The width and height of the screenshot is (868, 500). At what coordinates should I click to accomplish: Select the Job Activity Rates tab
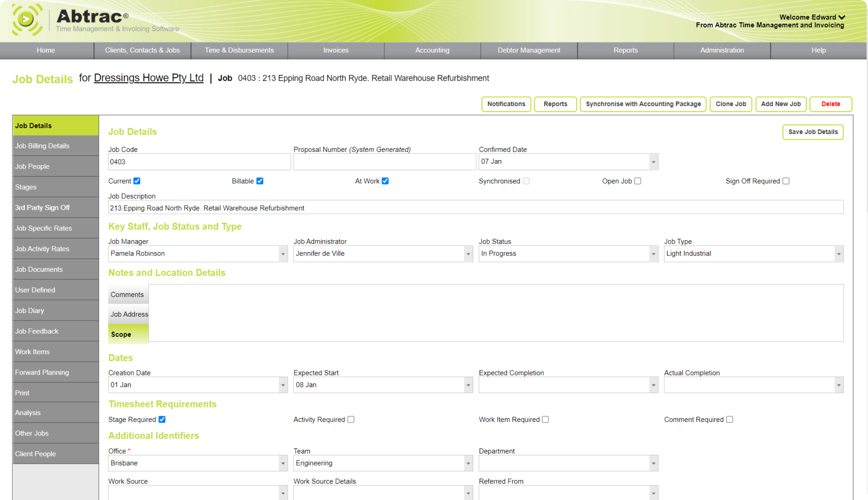(56, 249)
